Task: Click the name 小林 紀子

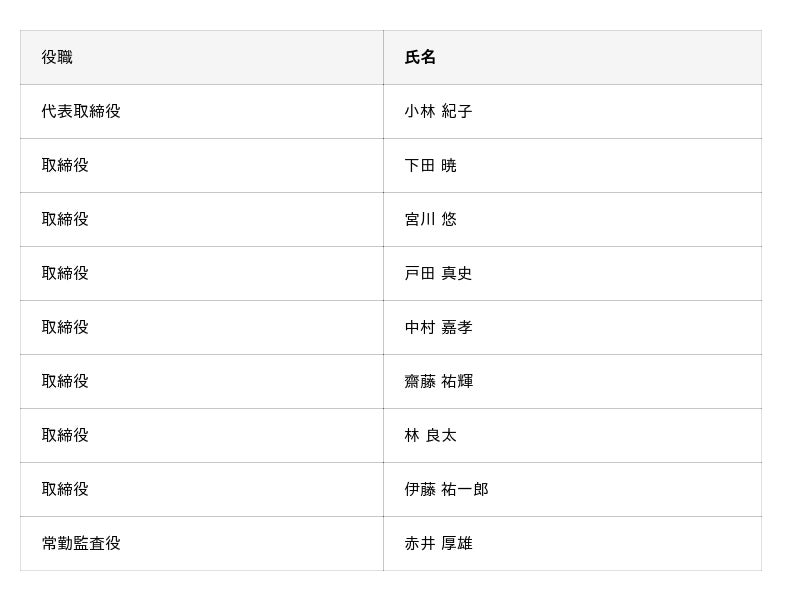Action: pos(438,112)
